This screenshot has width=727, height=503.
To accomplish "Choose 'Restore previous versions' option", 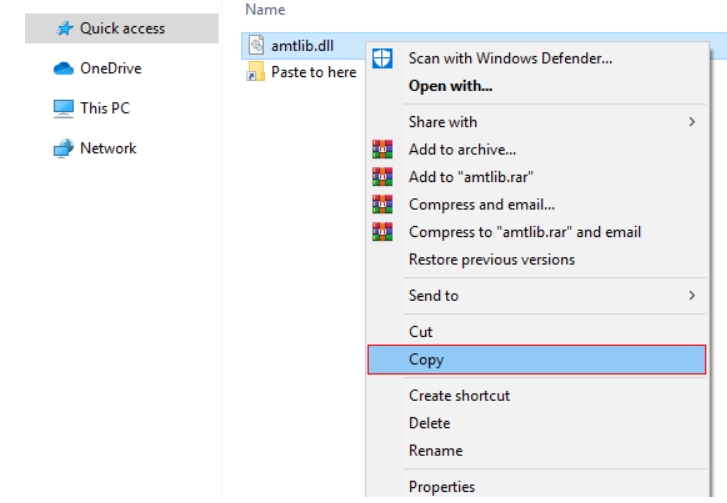I will click(x=492, y=260).
